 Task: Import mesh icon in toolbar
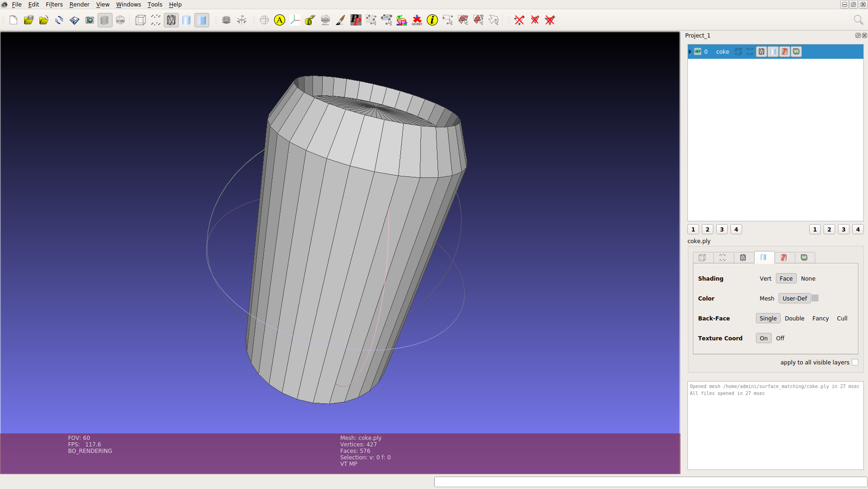(x=44, y=20)
